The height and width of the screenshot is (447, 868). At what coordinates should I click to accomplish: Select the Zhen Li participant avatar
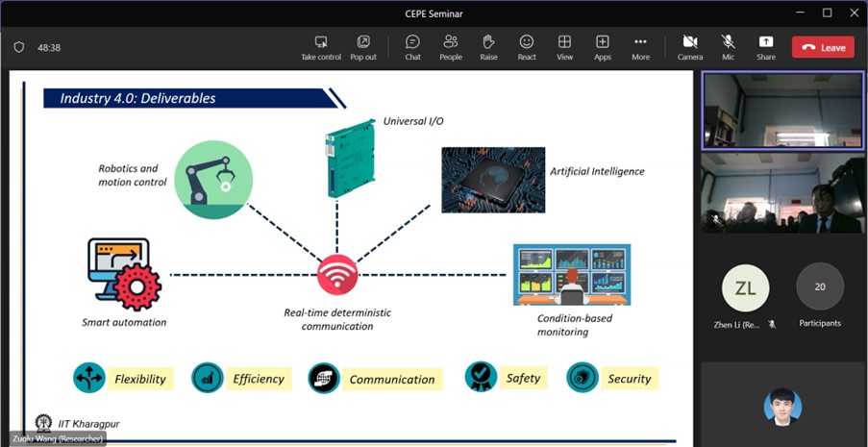coord(745,286)
